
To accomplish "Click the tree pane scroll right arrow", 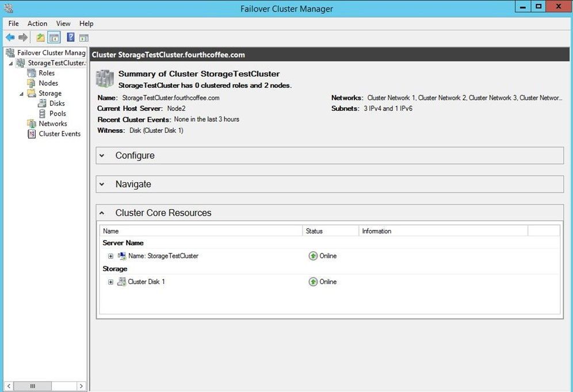I will tap(81, 386).
